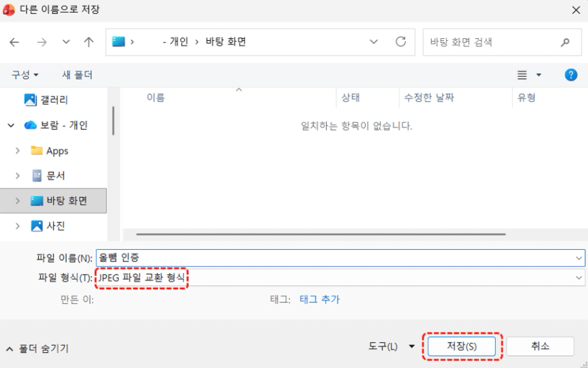The height and width of the screenshot is (368, 588).
Task: Click the folder icon in address bar
Action: [x=119, y=41]
